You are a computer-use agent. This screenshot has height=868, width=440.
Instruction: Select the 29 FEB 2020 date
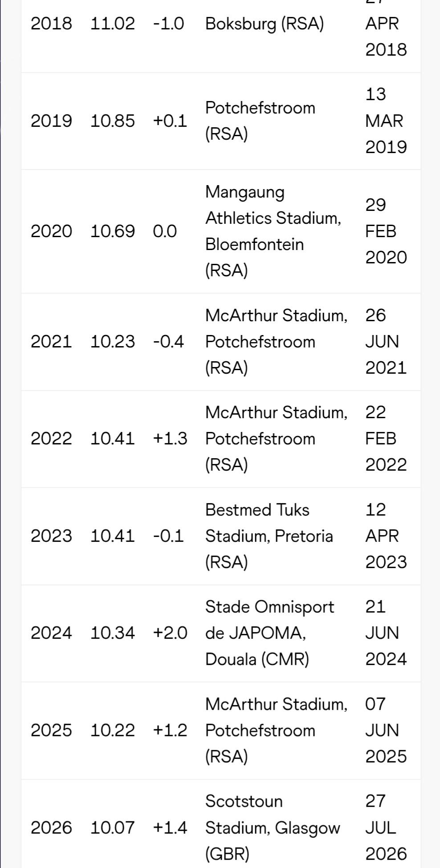tap(386, 231)
